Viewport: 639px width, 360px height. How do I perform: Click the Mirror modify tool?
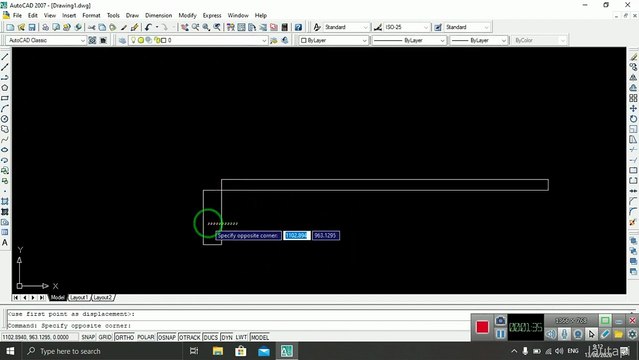633,77
